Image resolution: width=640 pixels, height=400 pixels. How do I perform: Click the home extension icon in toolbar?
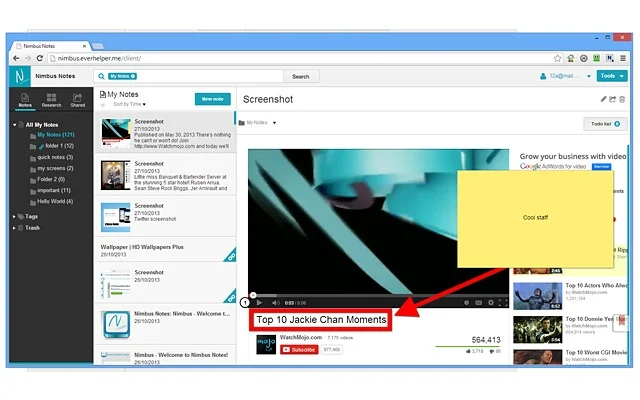click(571, 58)
